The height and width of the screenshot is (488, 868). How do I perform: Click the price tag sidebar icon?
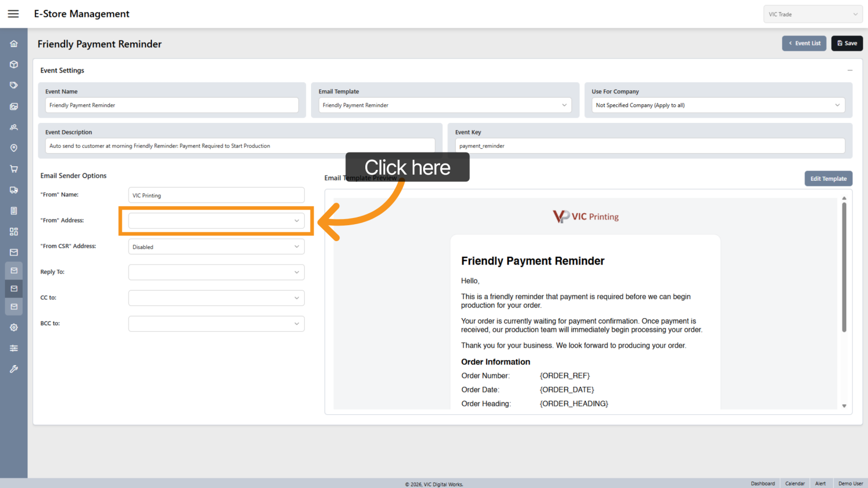pyautogui.click(x=14, y=85)
